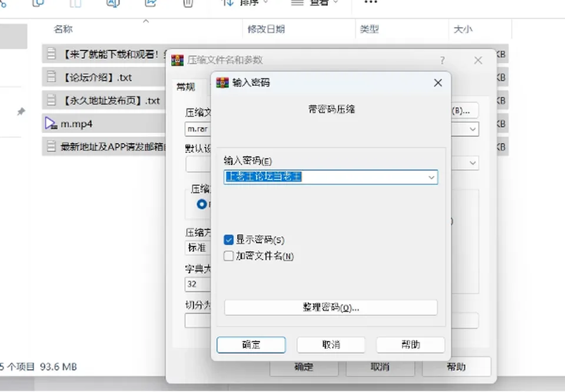Click 帮助 in the 输入密码 dialog

point(410,345)
